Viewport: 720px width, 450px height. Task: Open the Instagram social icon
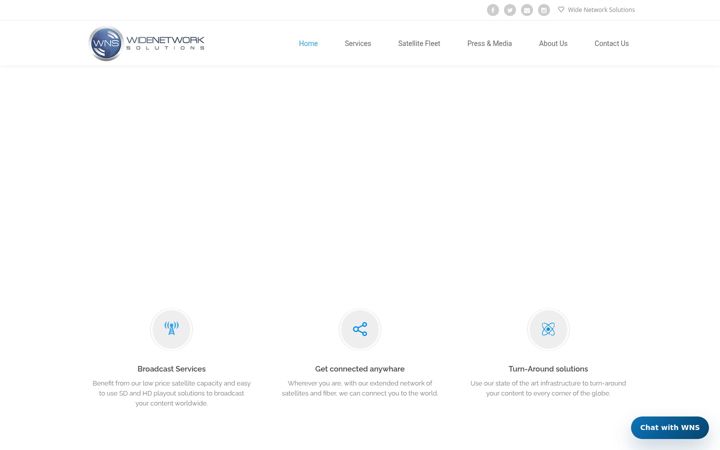click(544, 10)
